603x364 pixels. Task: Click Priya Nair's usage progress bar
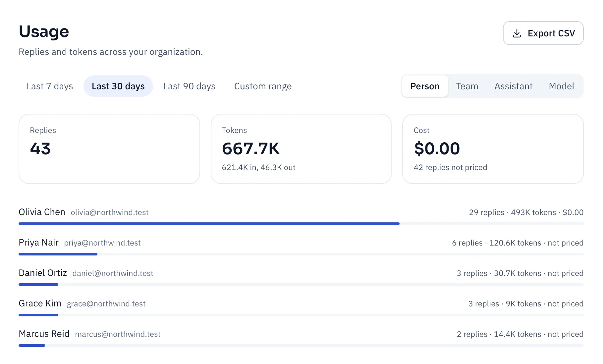pyautogui.click(x=301, y=254)
